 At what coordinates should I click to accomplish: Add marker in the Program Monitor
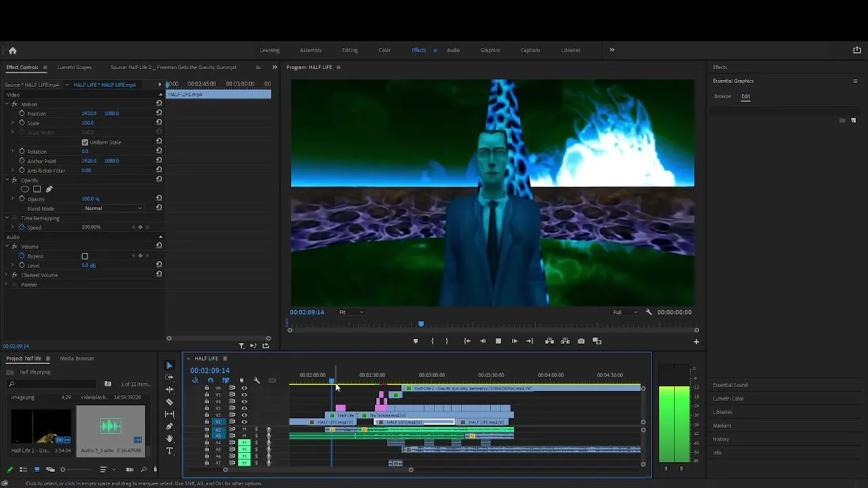(416, 341)
